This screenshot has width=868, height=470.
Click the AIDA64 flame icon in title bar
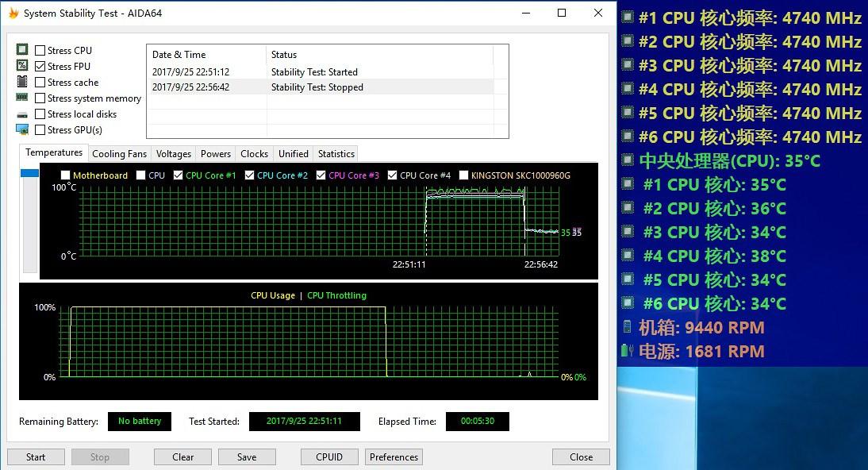coord(13,13)
